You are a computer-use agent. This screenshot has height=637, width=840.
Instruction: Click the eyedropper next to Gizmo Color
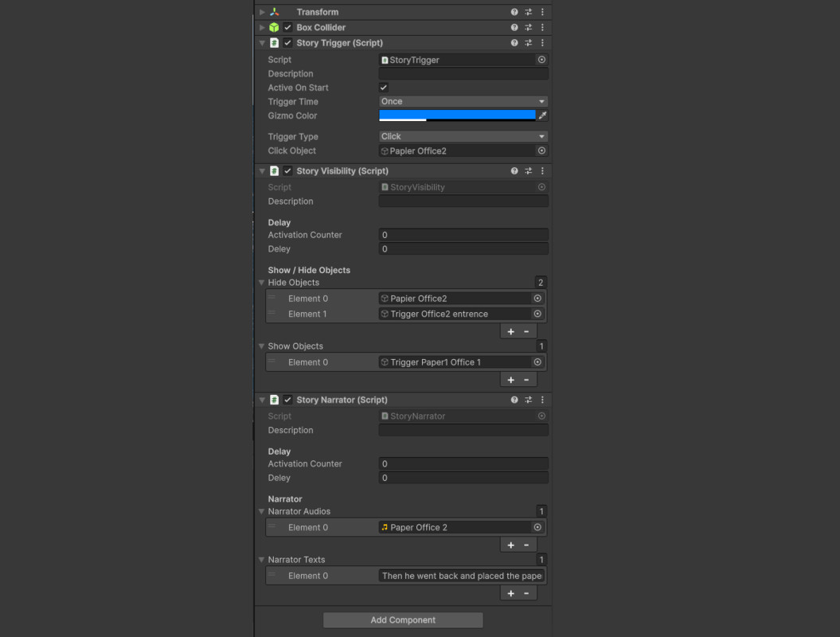click(544, 115)
